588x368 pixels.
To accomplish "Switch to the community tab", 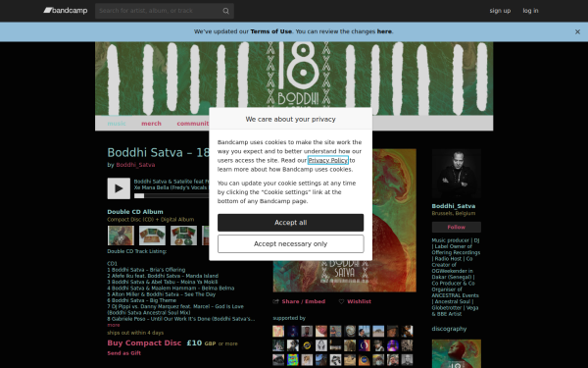I will tap(193, 124).
